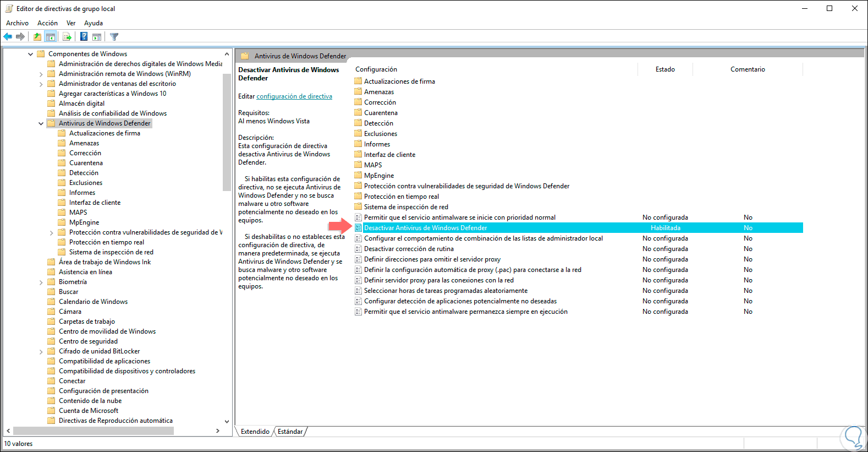Viewport: 868px width, 452px height.
Task: Click the tree pane's scroll-right arrow
Action: point(218,431)
